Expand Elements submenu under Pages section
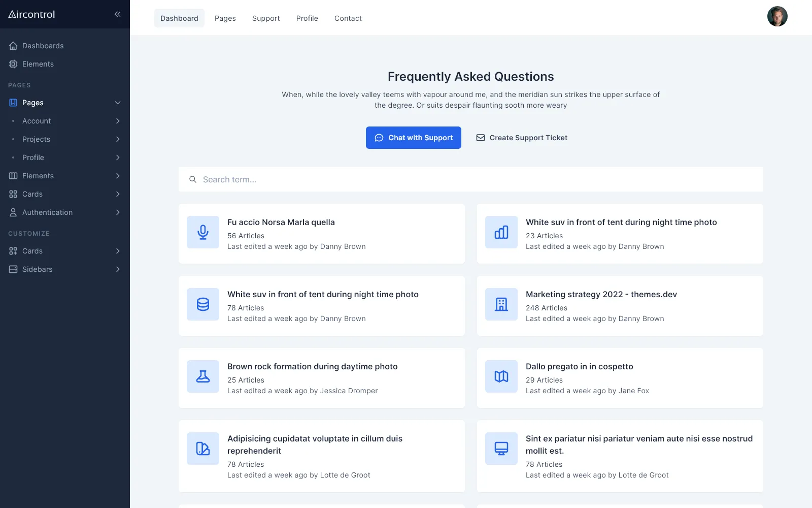812x508 pixels. tap(118, 176)
